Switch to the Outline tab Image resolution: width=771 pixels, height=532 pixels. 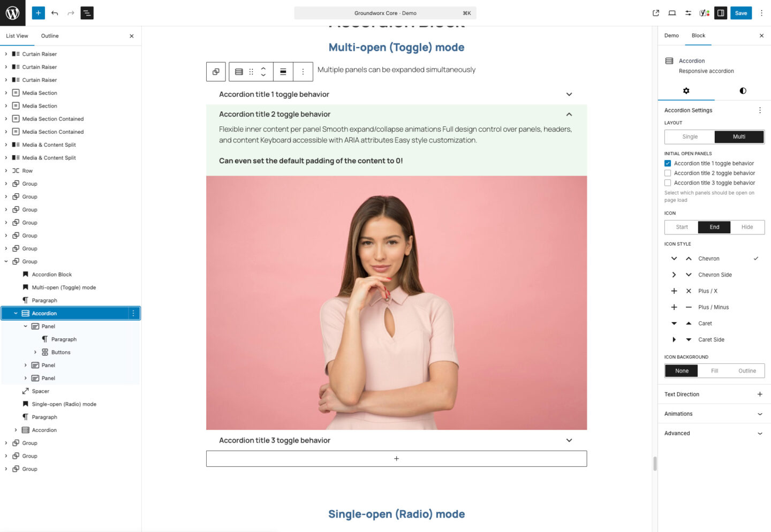[50, 36]
